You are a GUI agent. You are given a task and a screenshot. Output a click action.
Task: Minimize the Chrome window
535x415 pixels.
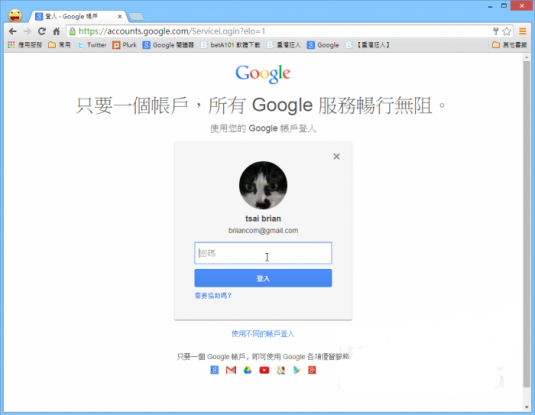click(x=490, y=6)
